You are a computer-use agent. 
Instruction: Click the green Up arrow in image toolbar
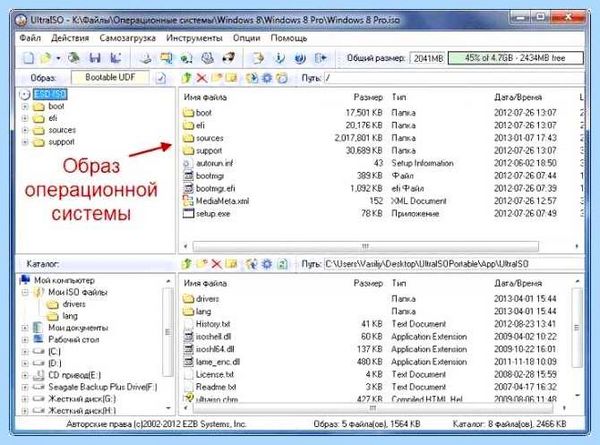(x=186, y=78)
